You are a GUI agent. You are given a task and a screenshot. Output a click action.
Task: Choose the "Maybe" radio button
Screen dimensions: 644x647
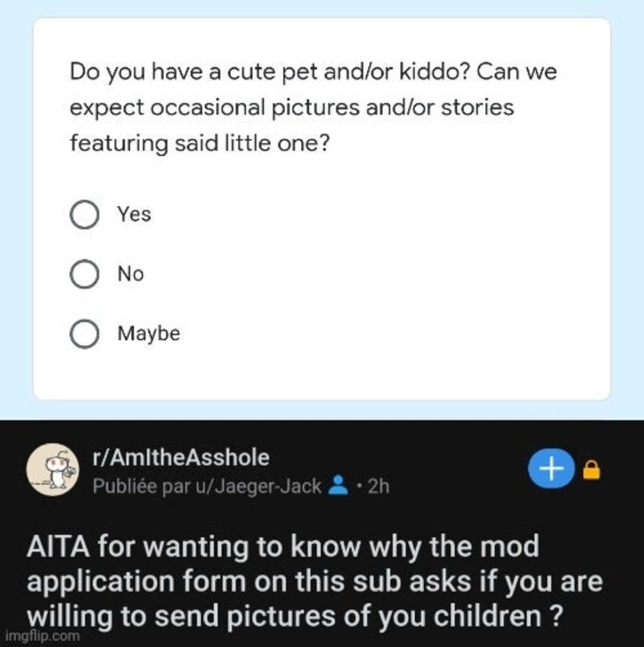(84, 334)
